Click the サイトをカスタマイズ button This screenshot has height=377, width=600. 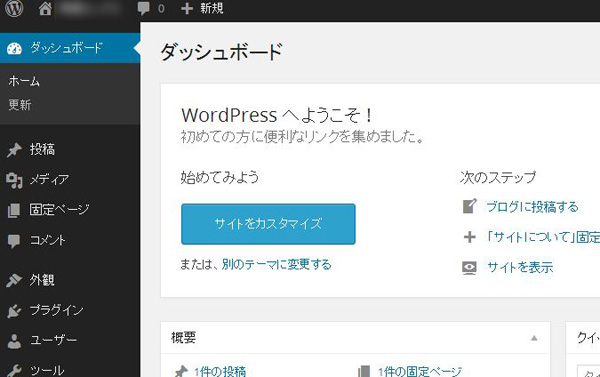click(x=268, y=224)
